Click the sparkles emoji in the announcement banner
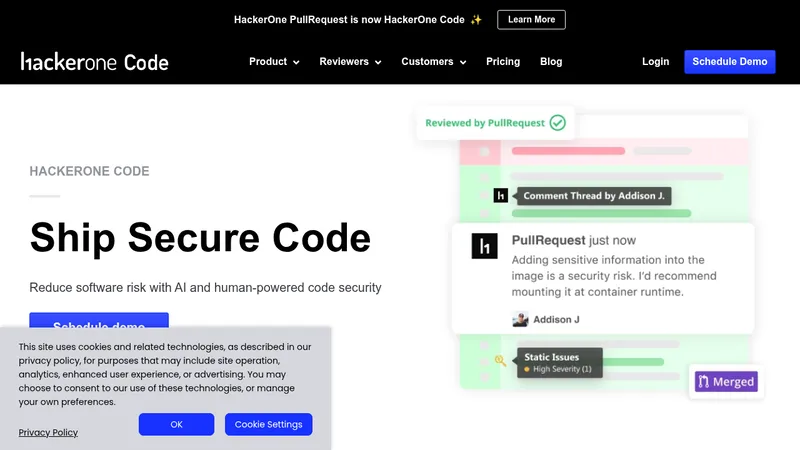This screenshot has height=450, width=800. coord(476,20)
